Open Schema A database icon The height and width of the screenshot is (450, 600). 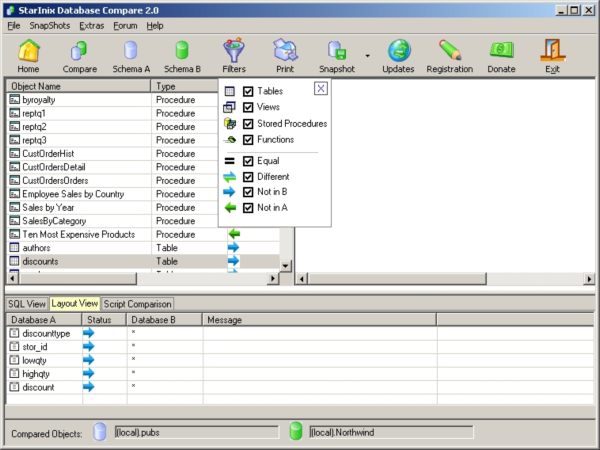[x=130, y=51]
